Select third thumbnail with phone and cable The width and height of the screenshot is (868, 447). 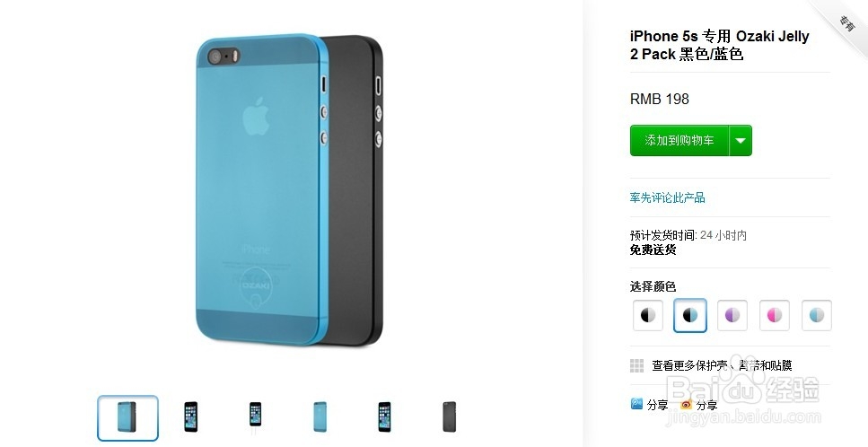point(255,415)
